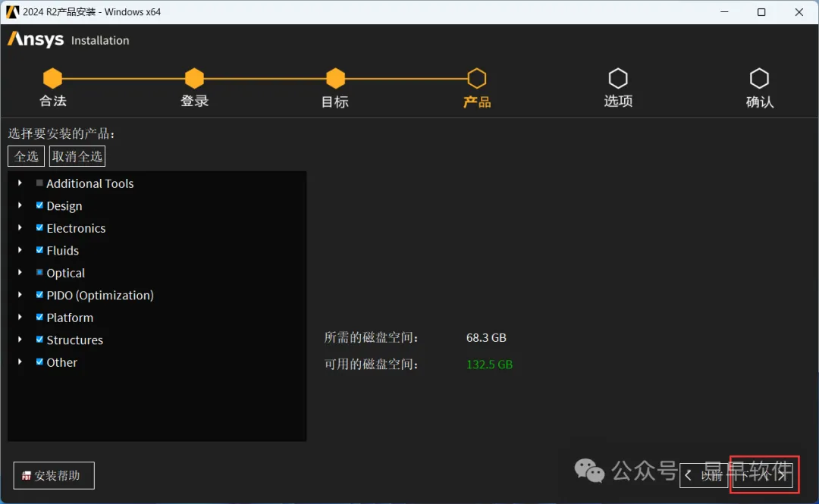Maximize the installer window
The image size is (819, 504).
[761, 11]
